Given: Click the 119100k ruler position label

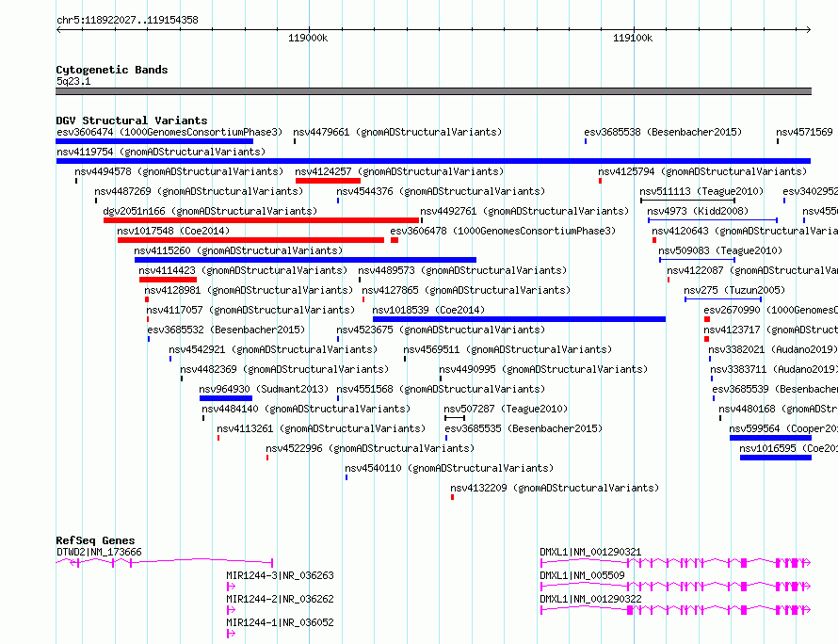Looking at the screenshot, I should click(633, 38).
